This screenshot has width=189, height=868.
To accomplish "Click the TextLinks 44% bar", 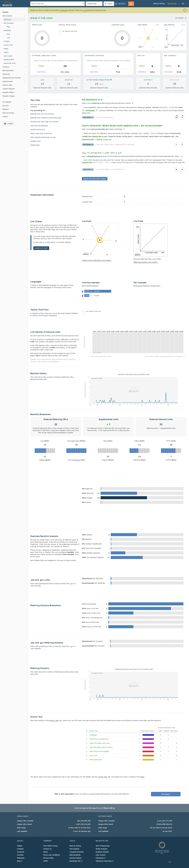I will click(119, 493).
